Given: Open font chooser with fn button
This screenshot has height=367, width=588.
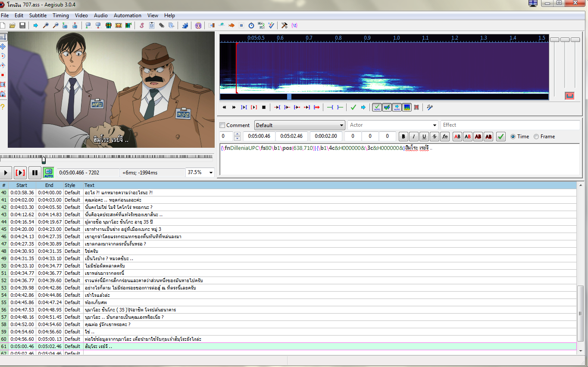Looking at the screenshot, I should pos(445,137).
